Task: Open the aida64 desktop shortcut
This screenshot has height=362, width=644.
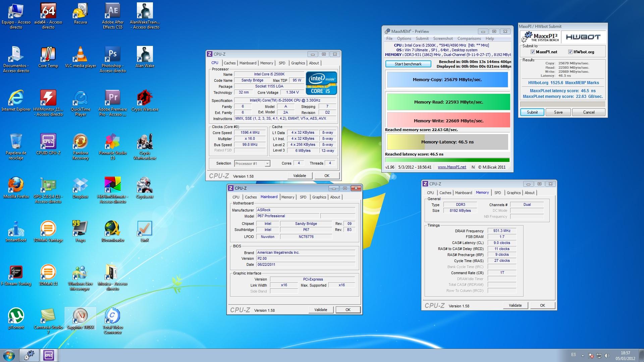Action: click(48, 16)
